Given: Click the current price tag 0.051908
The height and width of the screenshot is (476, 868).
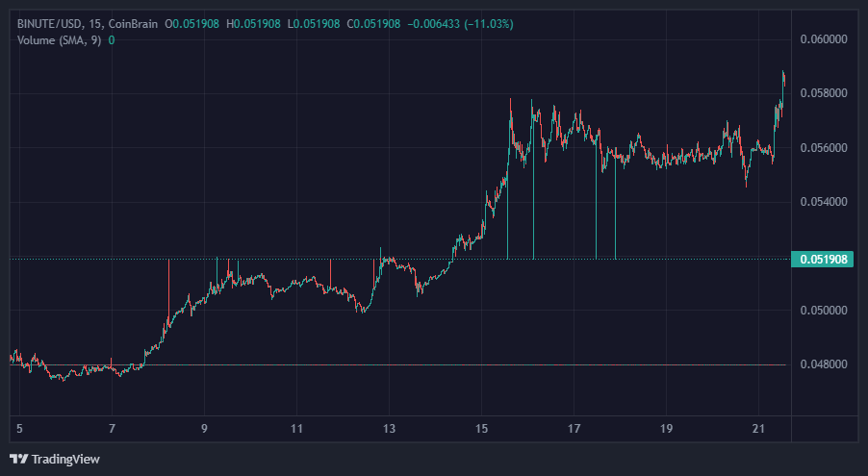Looking at the screenshot, I should (x=822, y=259).
